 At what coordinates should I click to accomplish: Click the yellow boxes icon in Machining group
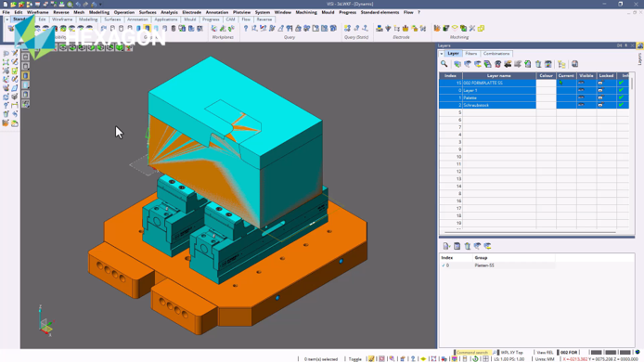(x=481, y=29)
